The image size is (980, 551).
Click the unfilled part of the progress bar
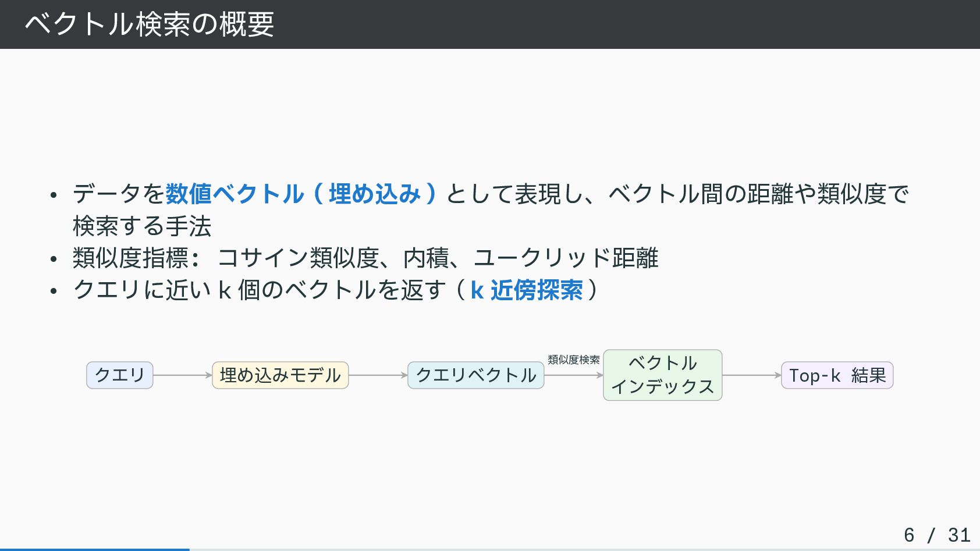click(582, 549)
